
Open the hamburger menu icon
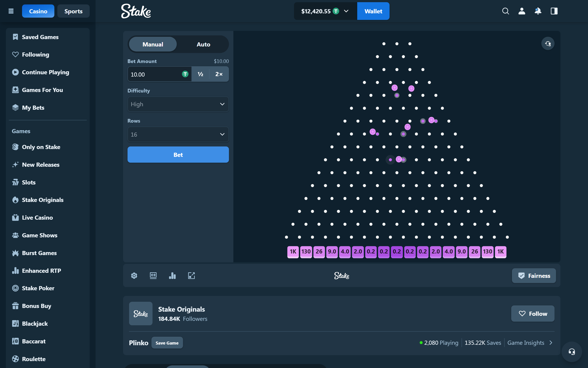click(x=11, y=11)
